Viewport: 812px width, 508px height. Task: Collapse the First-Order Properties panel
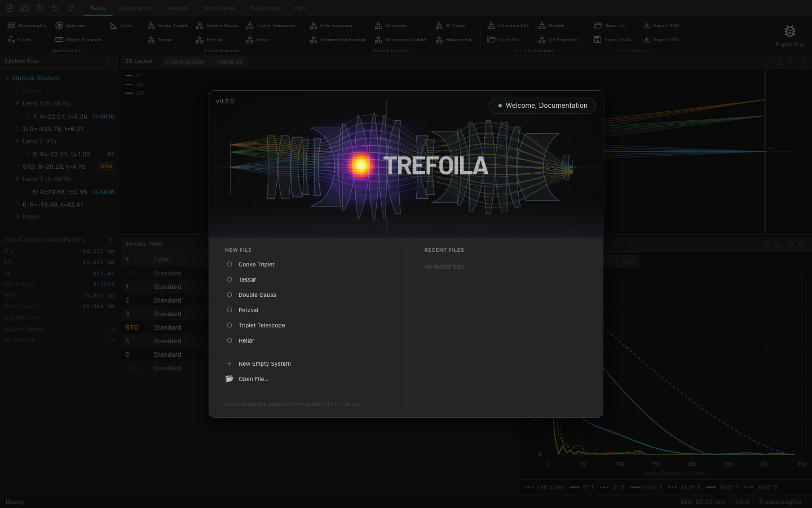click(111, 240)
